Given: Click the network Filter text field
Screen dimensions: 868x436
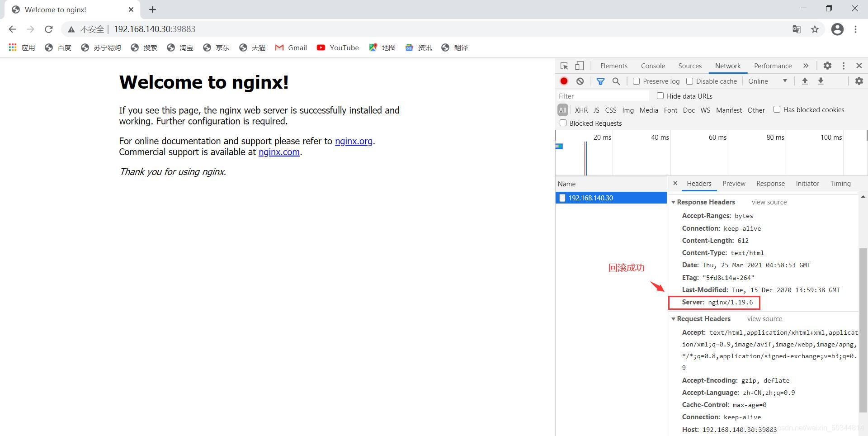Looking at the screenshot, I should (603, 96).
